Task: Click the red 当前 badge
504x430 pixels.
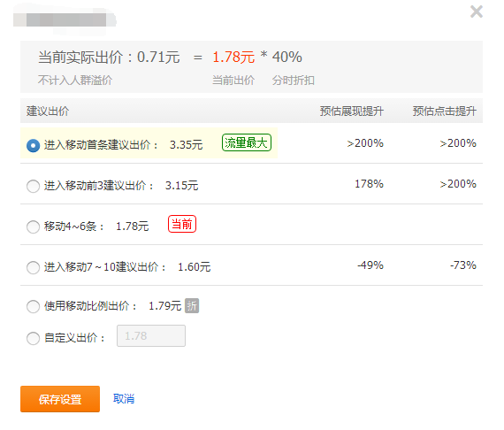Action: 182,224
